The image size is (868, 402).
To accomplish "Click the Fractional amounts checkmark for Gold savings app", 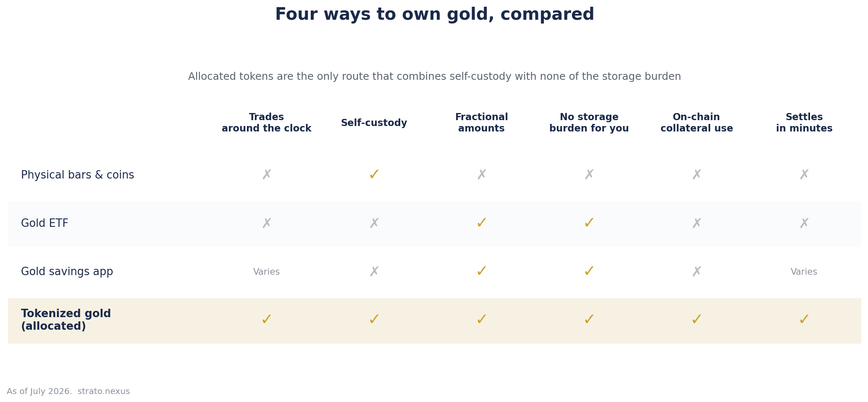I will (x=481, y=272).
